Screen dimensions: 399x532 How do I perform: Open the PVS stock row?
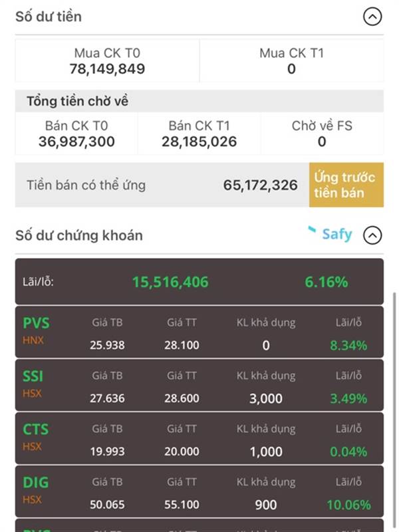click(x=199, y=332)
